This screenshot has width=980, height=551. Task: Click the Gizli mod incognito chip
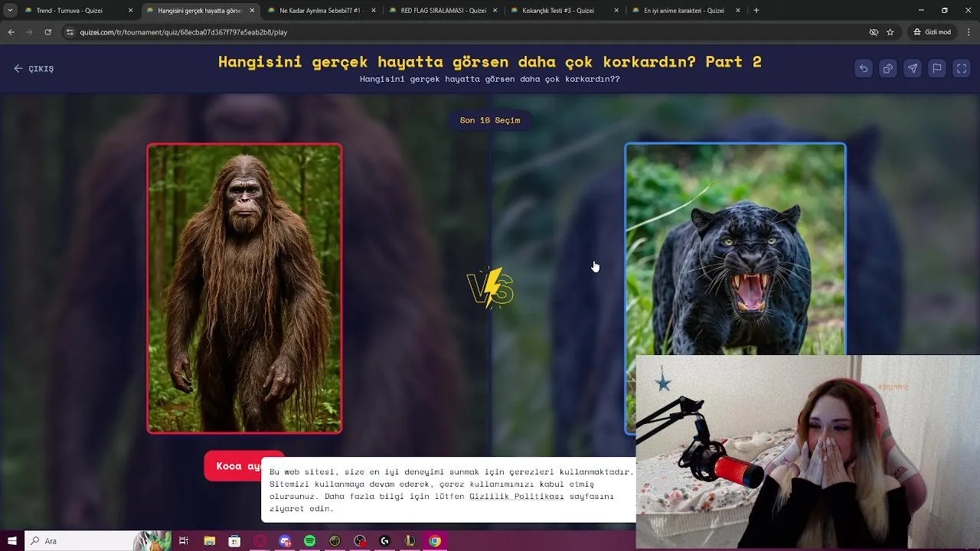pos(932,32)
